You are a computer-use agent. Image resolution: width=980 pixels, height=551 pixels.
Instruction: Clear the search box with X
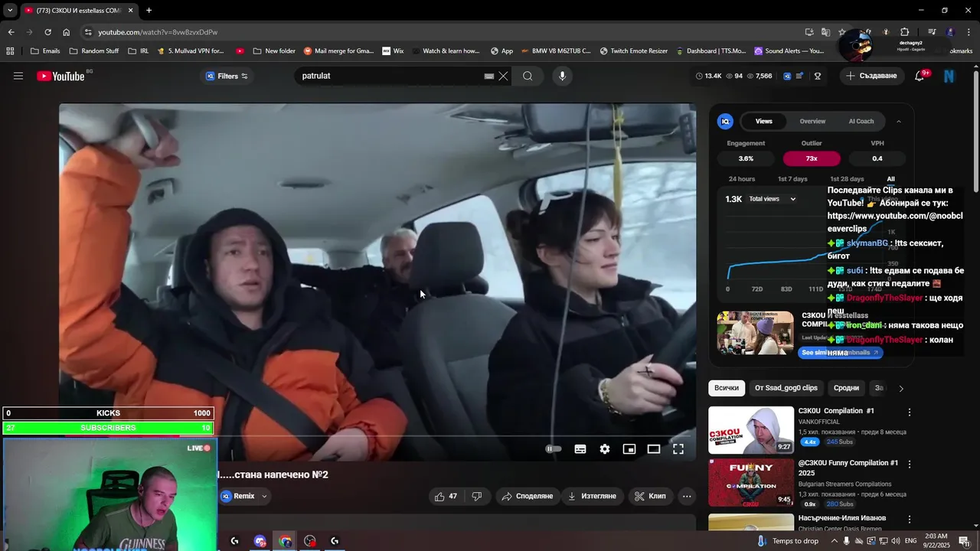(503, 76)
